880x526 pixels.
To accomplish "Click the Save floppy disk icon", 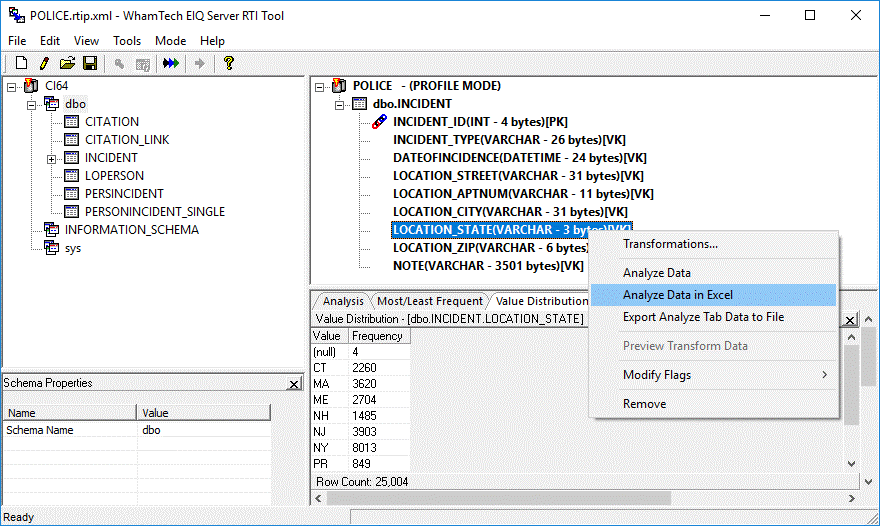I will [x=90, y=63].
